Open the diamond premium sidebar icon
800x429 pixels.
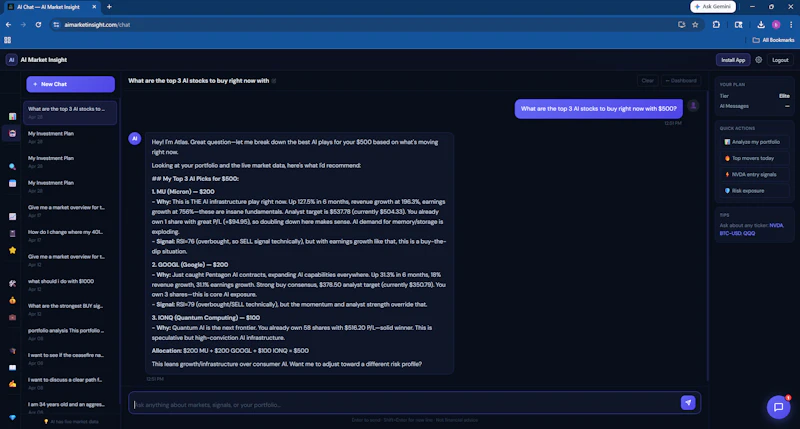(12, 417)
